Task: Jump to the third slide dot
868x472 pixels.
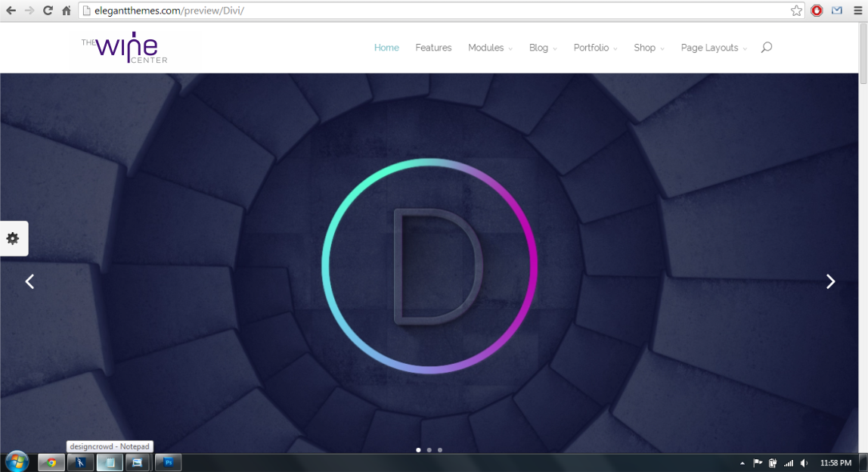Action: point(440,450)
